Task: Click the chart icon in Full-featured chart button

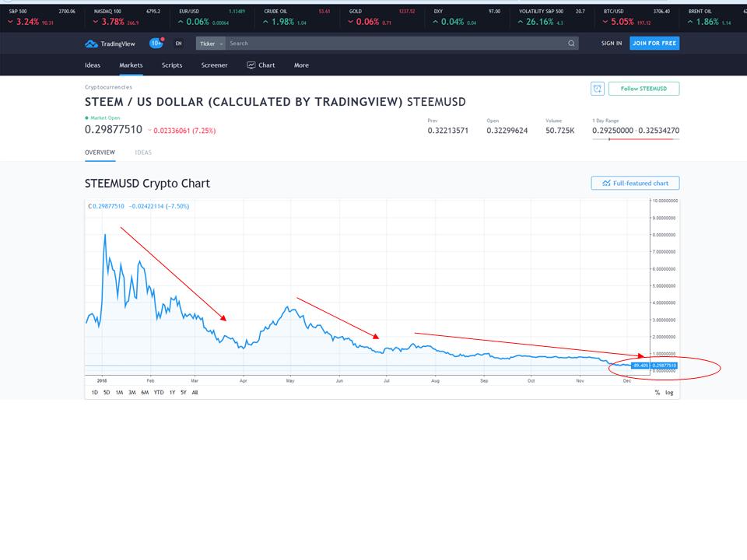Action: pos(606,183)
